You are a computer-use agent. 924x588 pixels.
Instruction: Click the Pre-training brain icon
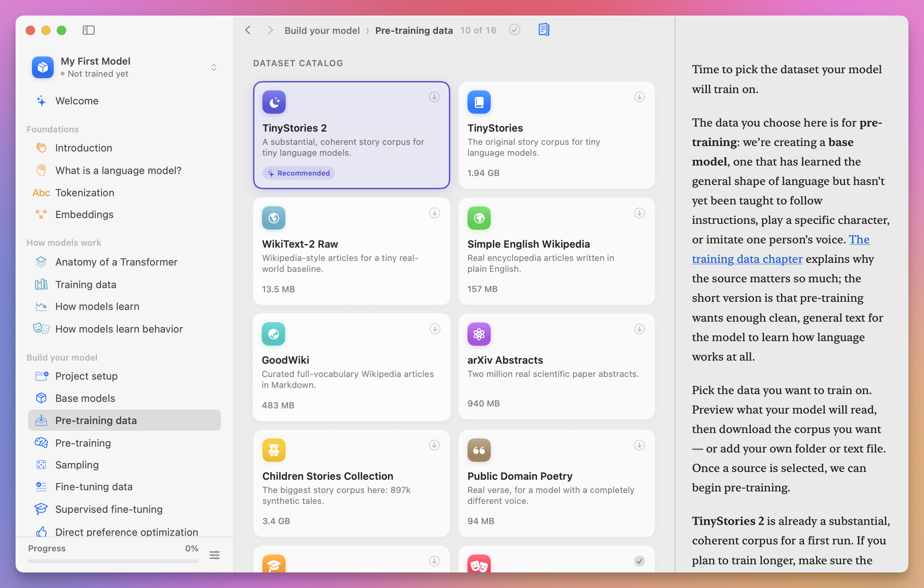41,443
